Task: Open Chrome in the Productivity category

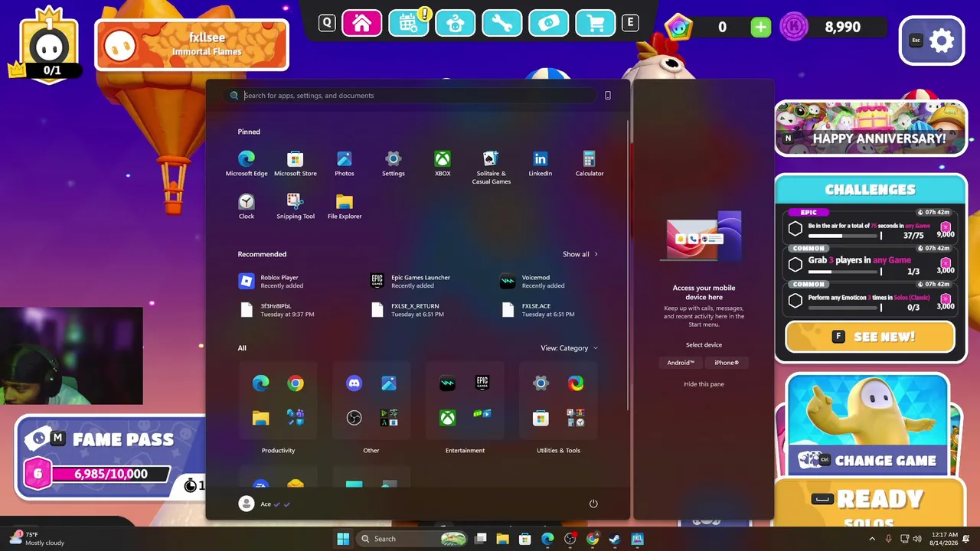Action: (296, 383)
